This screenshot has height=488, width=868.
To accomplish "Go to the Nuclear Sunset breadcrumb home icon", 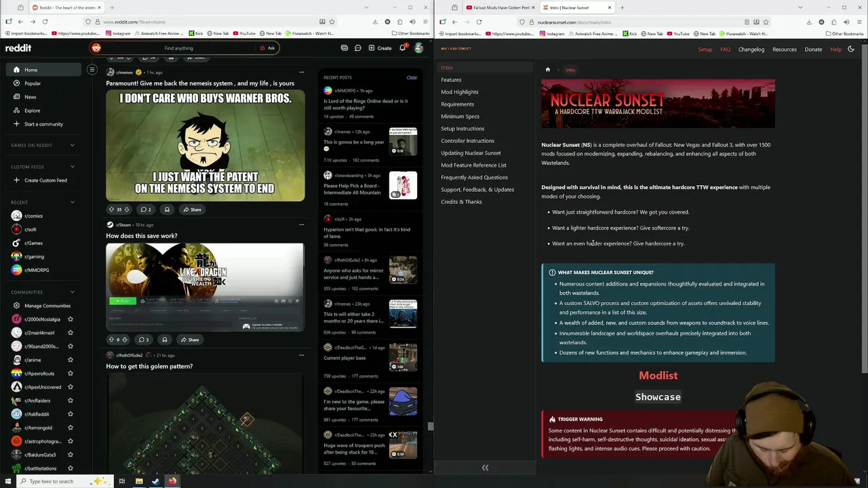I will [548, 69].
